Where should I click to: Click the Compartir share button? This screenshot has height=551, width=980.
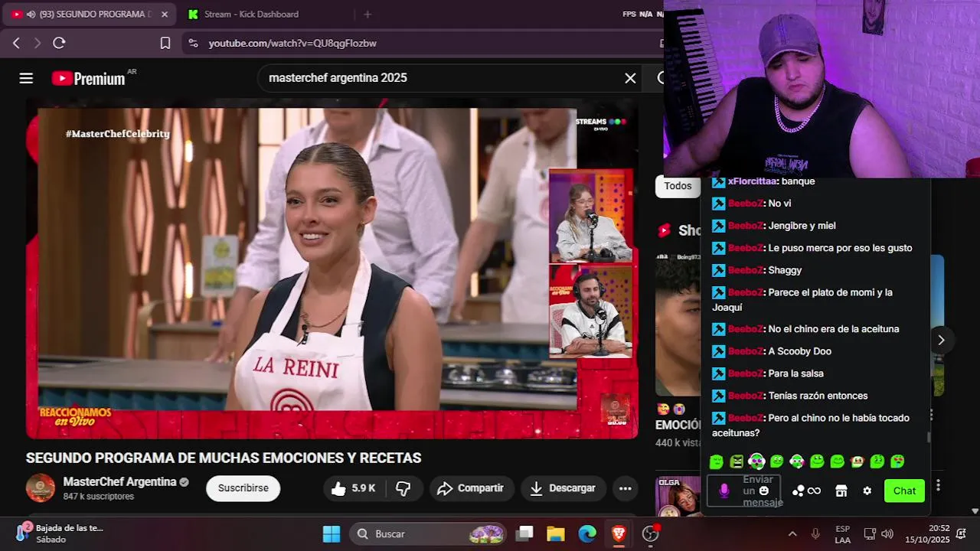tap(470, 488)
